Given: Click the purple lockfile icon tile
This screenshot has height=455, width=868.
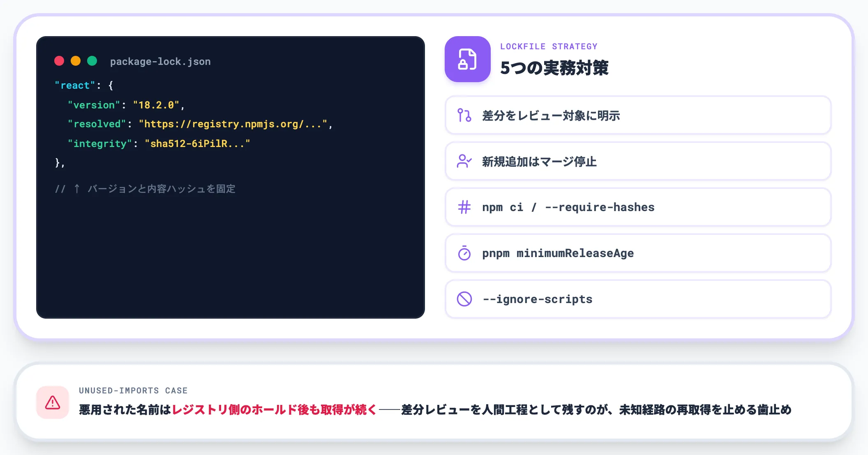Looking at the screenshot, I should [x=468, y=59].
